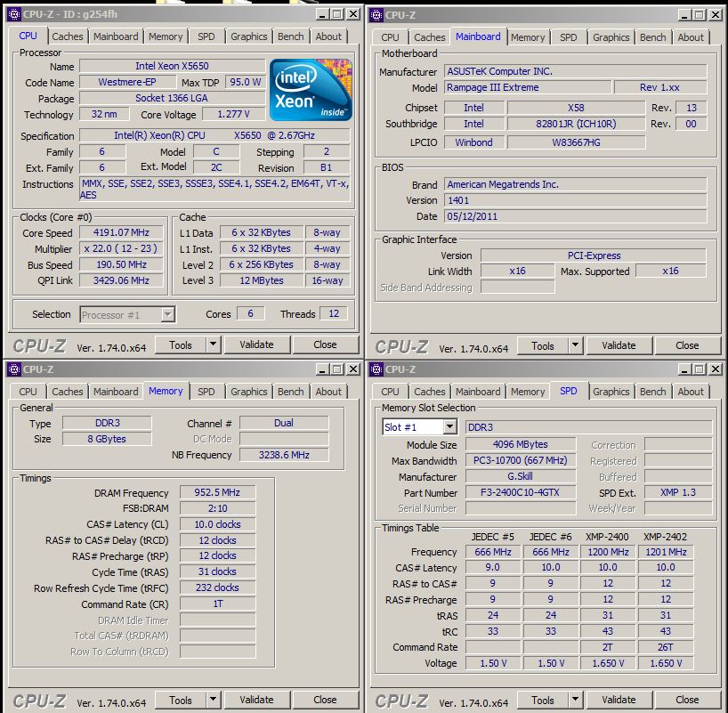Switch to the Caches tab in the CPU window
This screenshot has height=713, width=728.
(68, 36)
